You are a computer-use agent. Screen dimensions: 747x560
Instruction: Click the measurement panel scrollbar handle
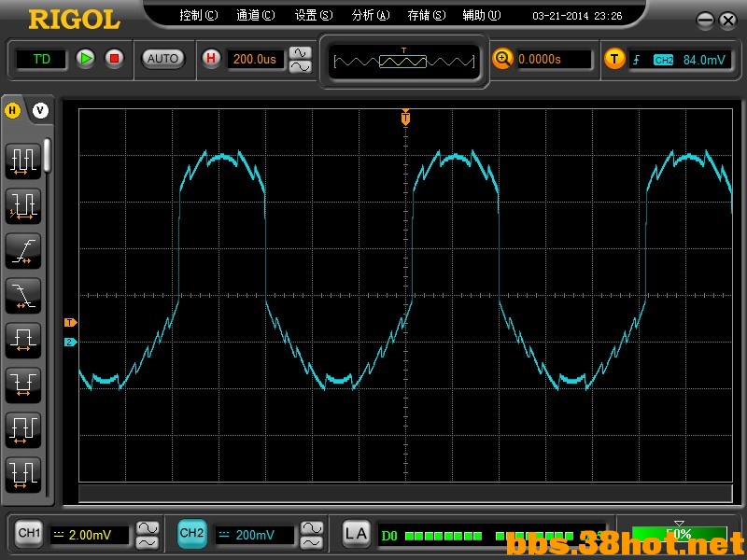48,155
